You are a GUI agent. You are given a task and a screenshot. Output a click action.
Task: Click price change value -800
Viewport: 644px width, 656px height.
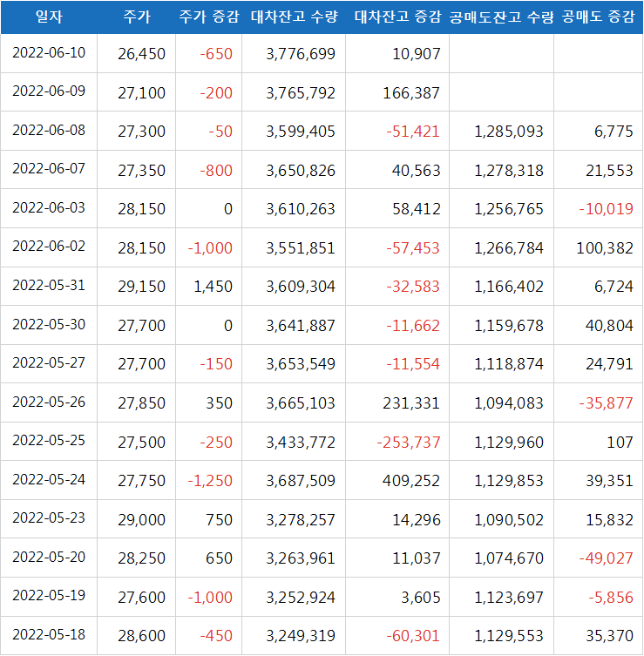pyautogui.click(x=216, y=171)
